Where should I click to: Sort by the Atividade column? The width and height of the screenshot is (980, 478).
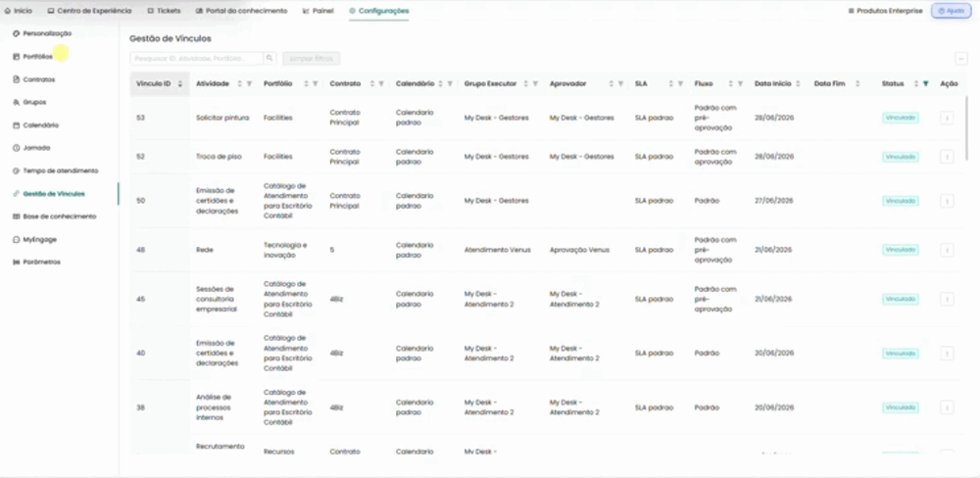(239, 83)
